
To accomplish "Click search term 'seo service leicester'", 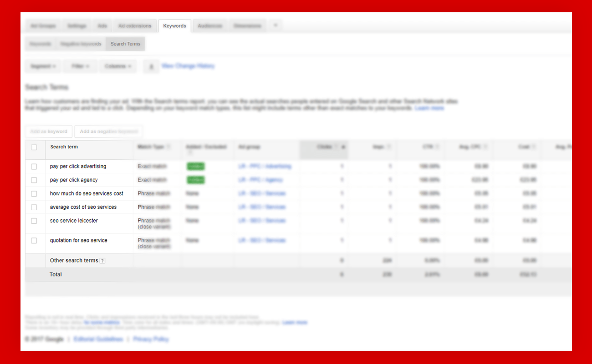I will [74, 221].
